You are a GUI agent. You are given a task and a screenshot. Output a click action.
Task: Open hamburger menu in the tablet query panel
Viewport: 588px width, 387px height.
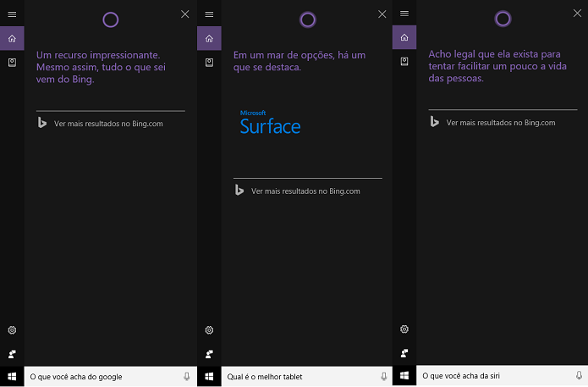pos(209,14)
